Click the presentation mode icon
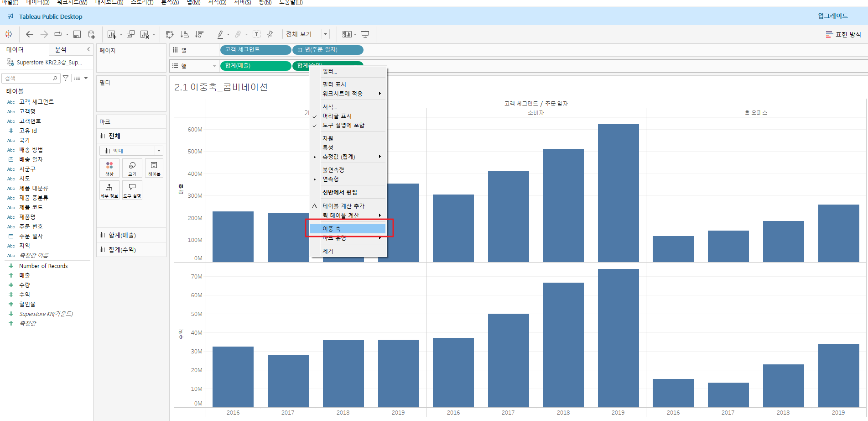 click(365, 34)
